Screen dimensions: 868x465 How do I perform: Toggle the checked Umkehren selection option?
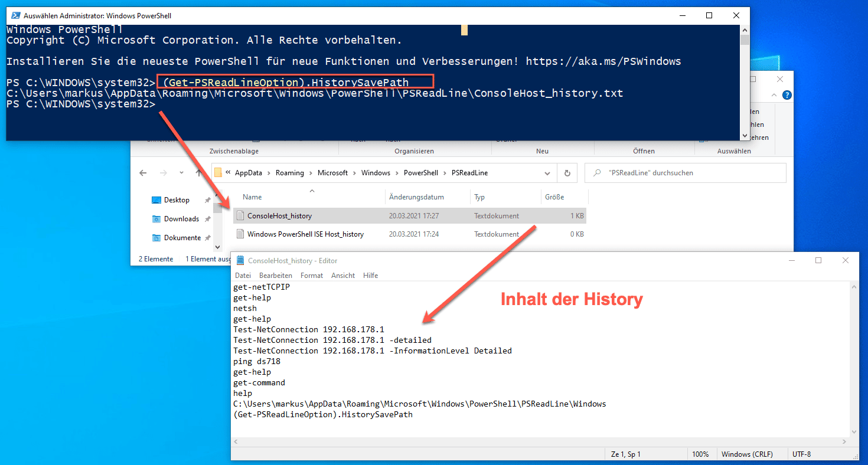[x=760, y=137]
